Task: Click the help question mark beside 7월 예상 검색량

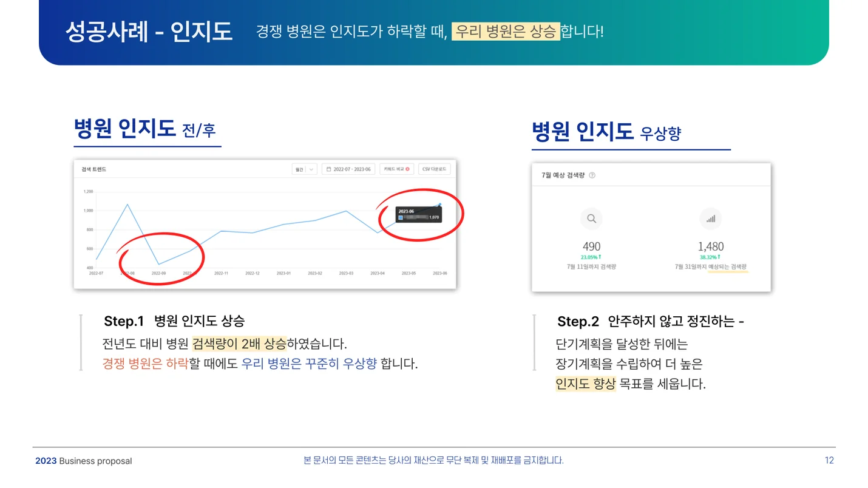Action: [x=592, y=175]
